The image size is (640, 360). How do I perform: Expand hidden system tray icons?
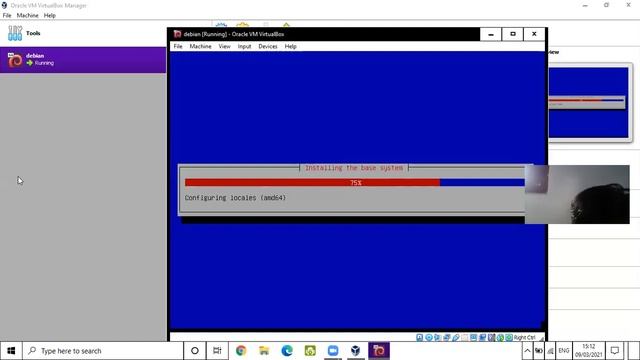point(527,351)
